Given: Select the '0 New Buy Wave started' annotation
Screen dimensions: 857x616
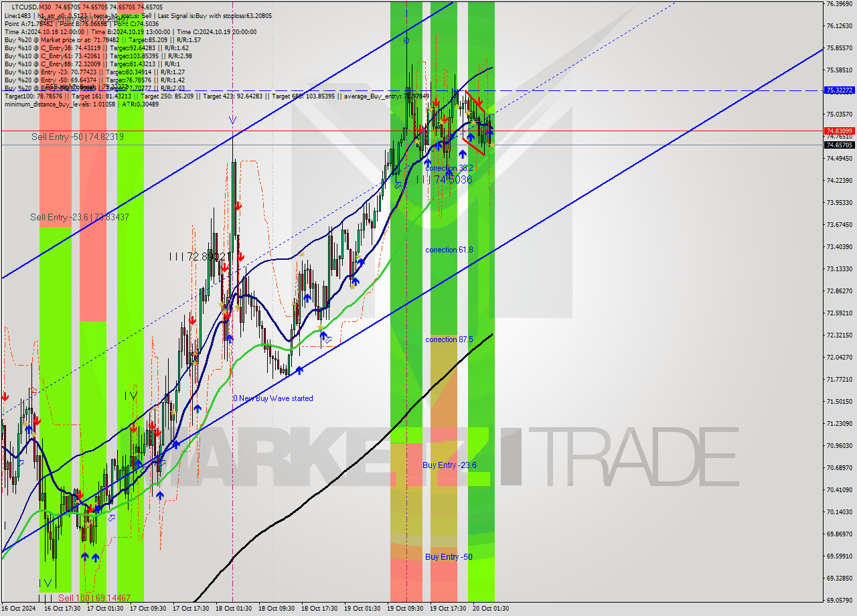Looking at the screenshot, I should pyautogui.click(x=272, y=398).
